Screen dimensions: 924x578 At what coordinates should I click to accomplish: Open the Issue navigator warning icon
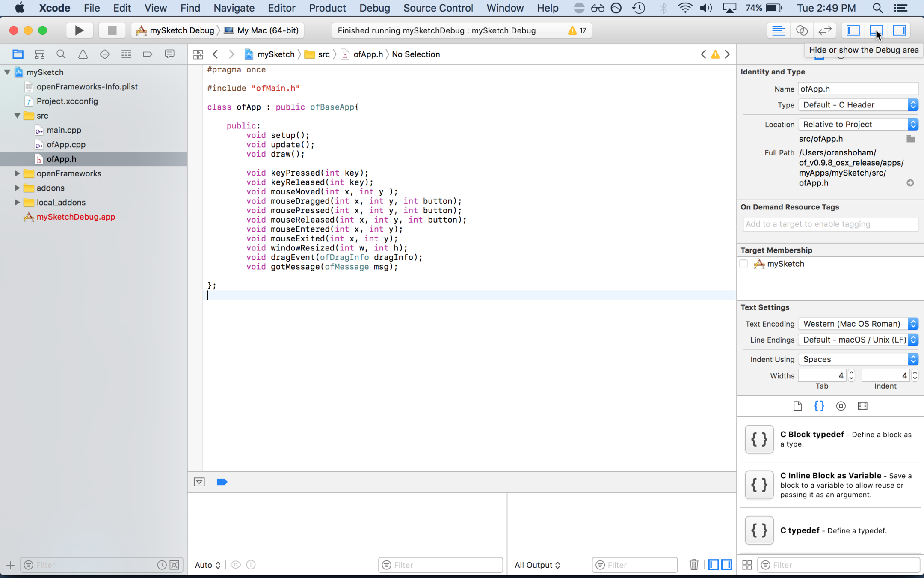pos(83,54)
